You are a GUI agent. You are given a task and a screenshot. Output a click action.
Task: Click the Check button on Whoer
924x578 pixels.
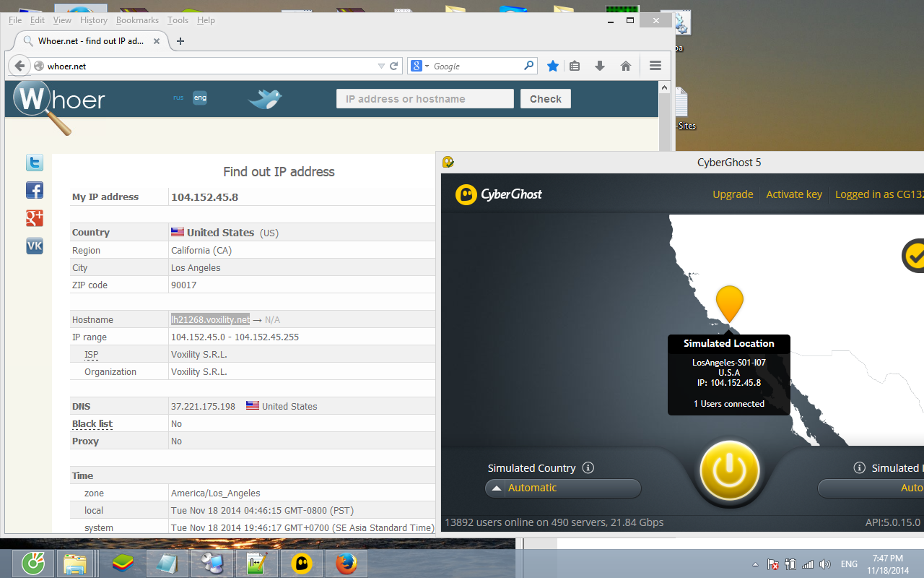tap(546, 99)
